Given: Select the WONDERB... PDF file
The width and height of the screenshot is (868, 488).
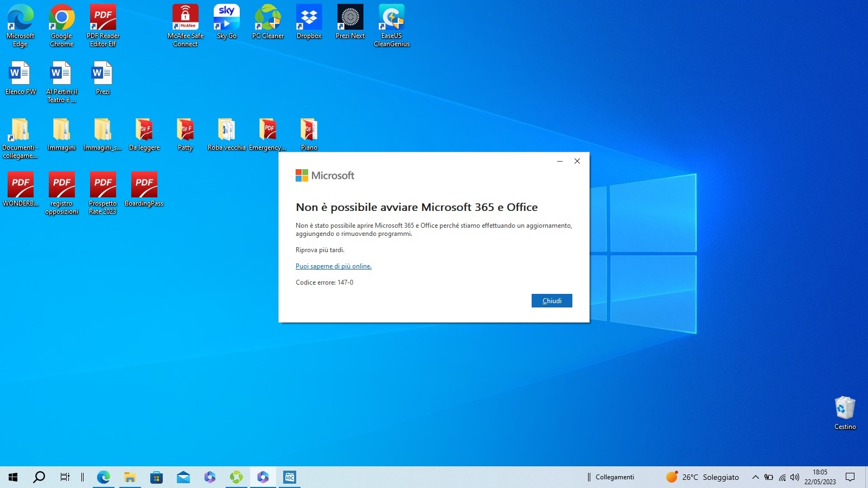Looking at the screenshot, I should (x=21, y=189).
